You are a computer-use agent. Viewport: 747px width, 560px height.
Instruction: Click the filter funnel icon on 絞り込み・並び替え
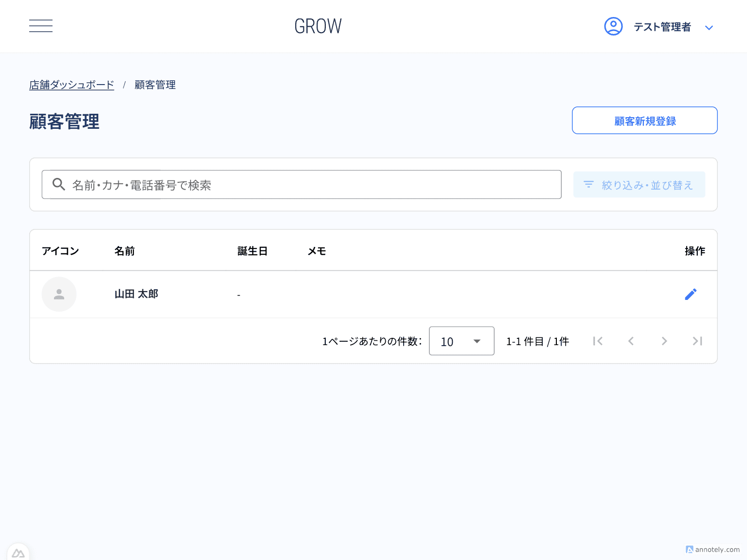pyautogui.click(x=588, y=185)
